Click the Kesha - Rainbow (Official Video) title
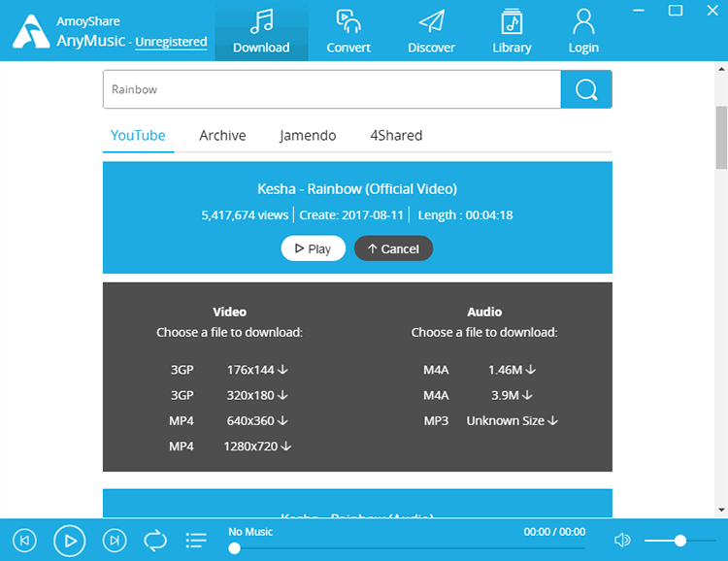728x561 pixels. click(x=357, y=189)
